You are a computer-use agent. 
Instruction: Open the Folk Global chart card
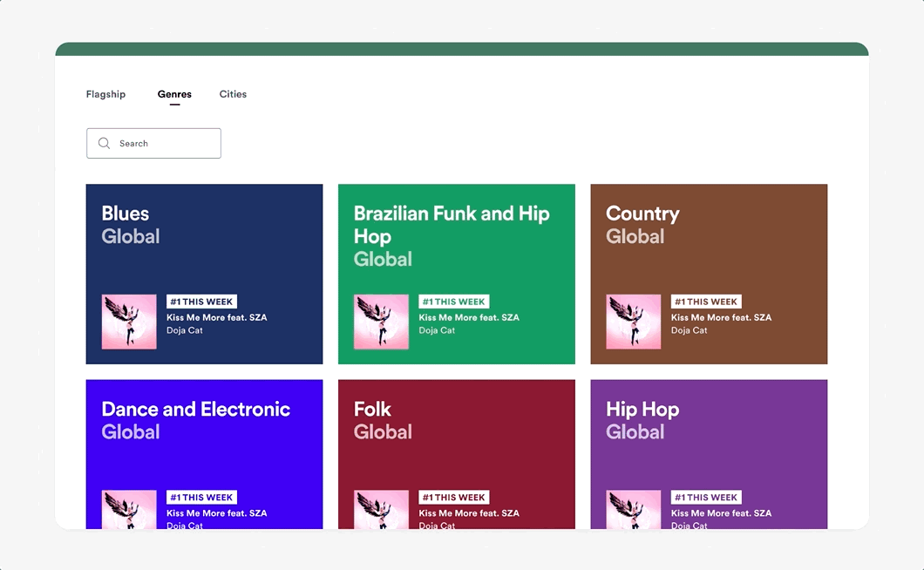click(457, 454)
